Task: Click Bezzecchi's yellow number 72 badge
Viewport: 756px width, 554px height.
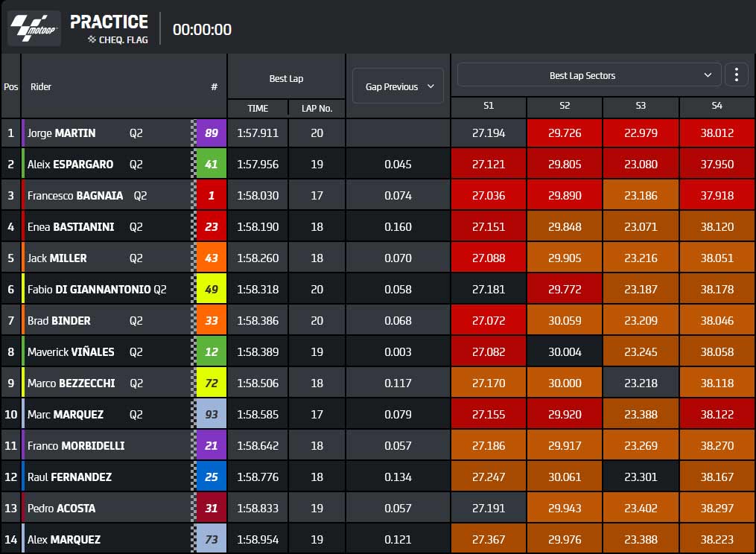Action: tap(212, 383)
